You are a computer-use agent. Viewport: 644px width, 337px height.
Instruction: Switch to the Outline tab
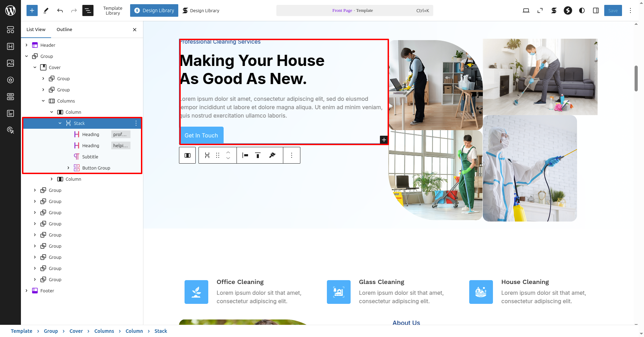click(65, 30)
